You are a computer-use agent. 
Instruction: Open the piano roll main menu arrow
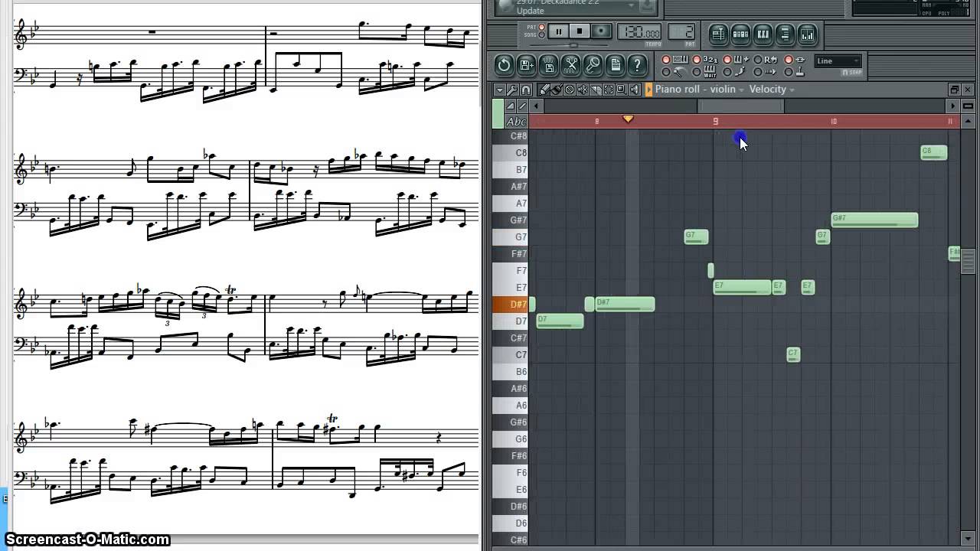click(x=499, y=90)
